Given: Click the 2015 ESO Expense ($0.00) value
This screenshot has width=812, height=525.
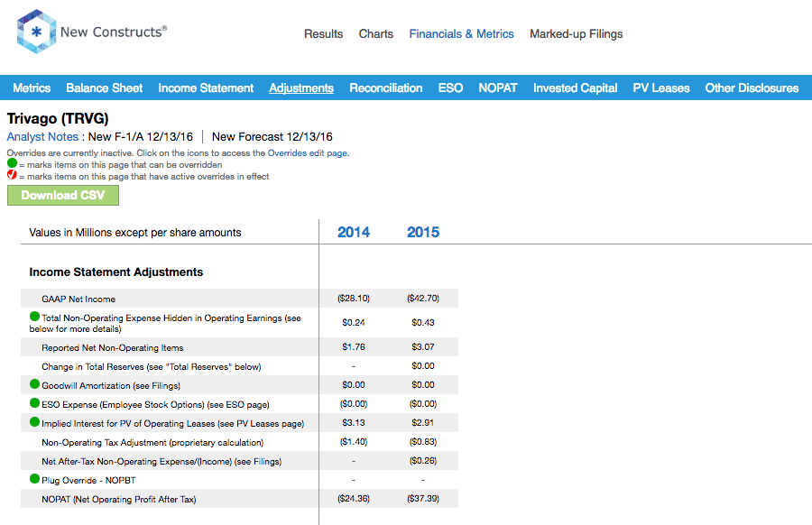Looking at the screenshot, I should pyautogui.click(x=423, y=404).
